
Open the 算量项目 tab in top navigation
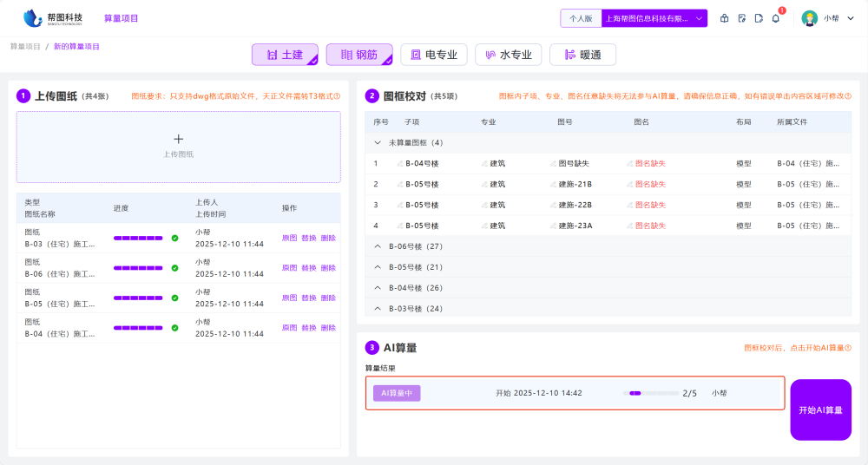[121, 18]
